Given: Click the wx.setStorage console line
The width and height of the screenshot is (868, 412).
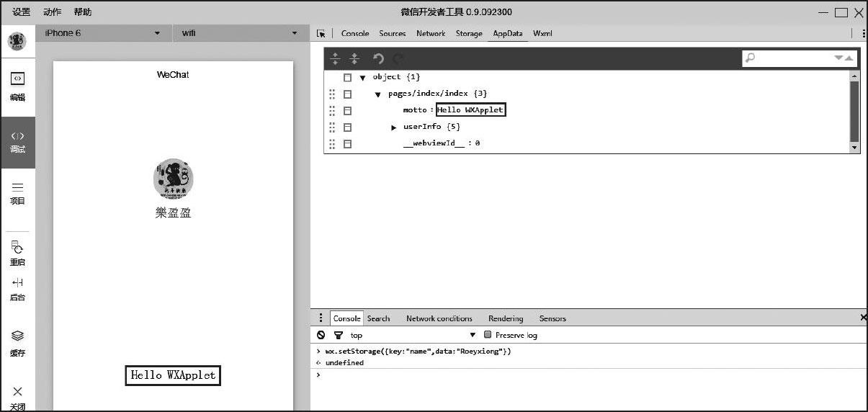Looking at the screenshot, I should [x=418, y=351].
